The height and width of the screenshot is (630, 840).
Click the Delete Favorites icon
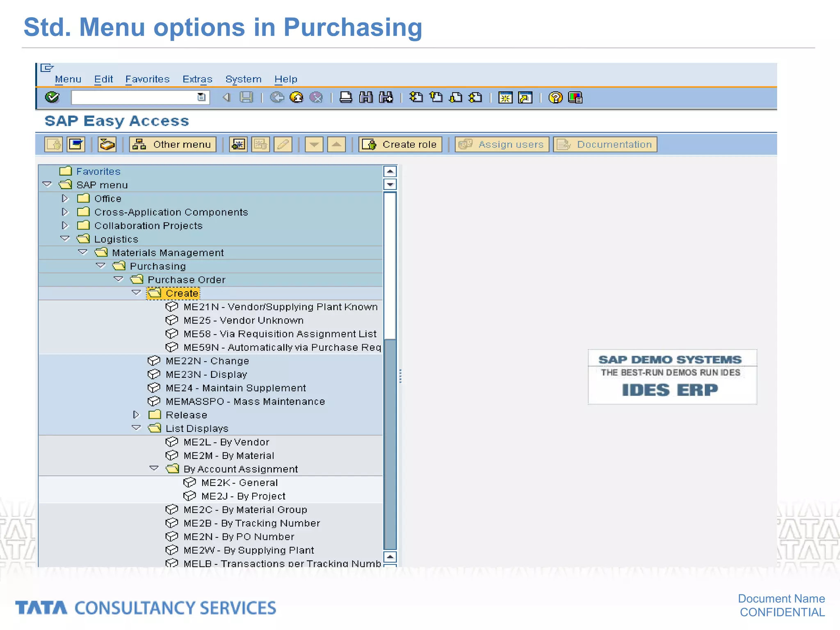click(x=260, y=144)
